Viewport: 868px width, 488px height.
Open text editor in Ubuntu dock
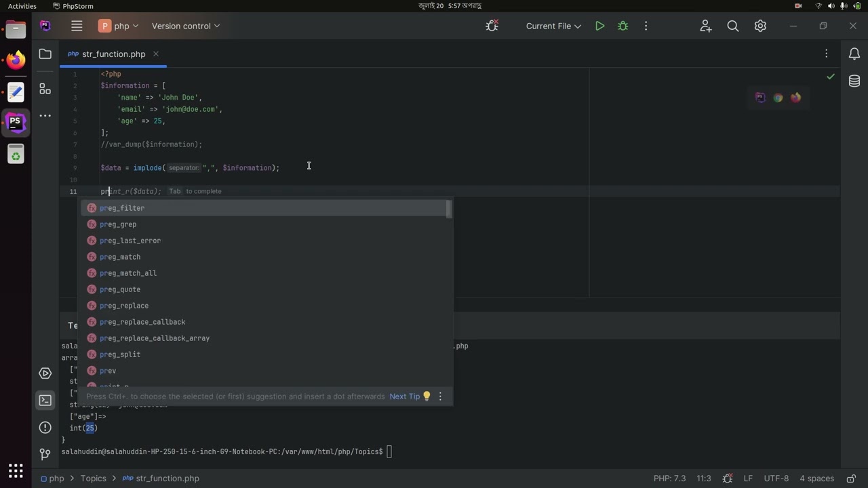(x=16, y=91)
